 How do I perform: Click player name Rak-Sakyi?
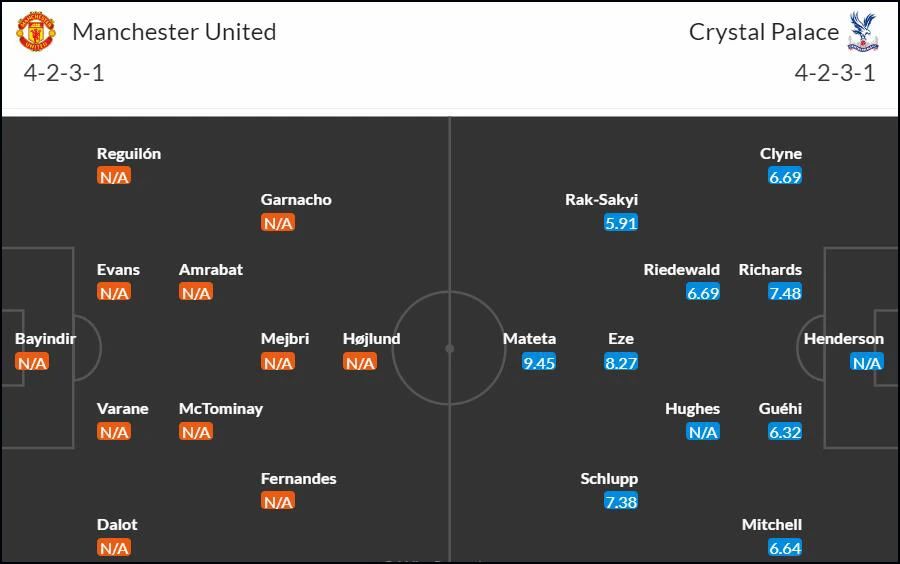tap(601, 200)
